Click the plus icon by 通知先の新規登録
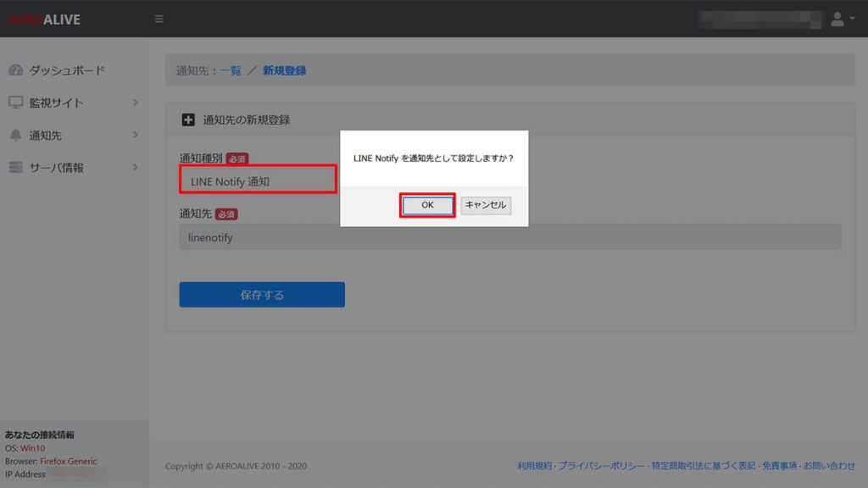868x488 pixels. (x=188, y=119)
